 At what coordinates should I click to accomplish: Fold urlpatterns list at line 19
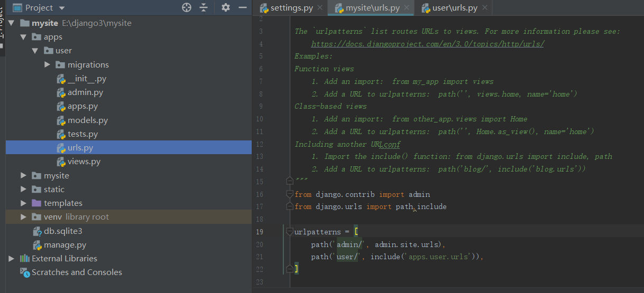tap(289, 231)
